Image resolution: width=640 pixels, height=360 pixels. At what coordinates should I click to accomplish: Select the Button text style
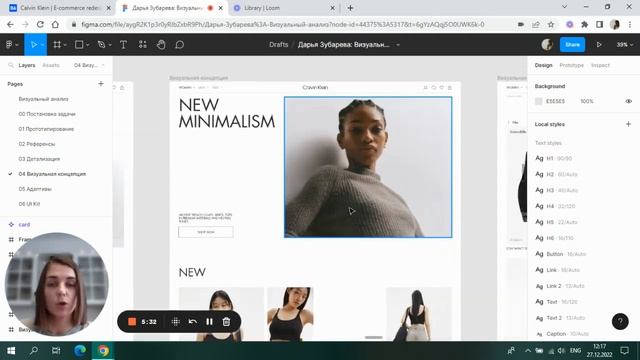(x=560, y=254)
